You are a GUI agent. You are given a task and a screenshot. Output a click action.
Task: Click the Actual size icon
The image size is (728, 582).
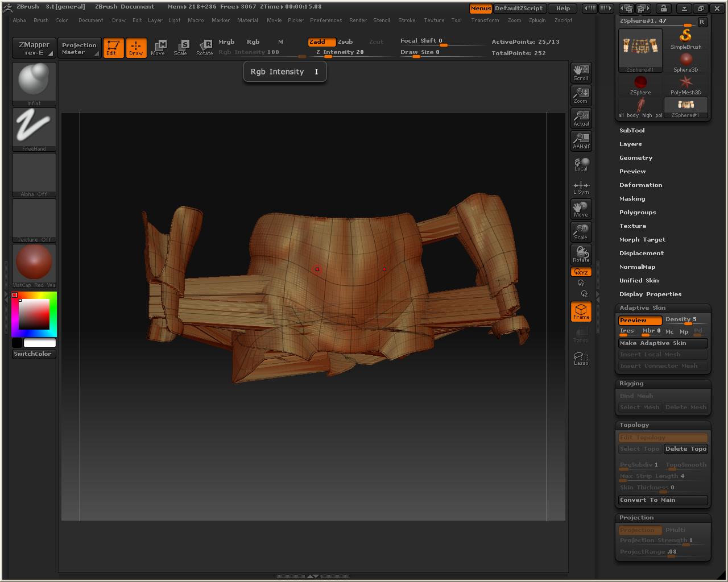point(581,118)
